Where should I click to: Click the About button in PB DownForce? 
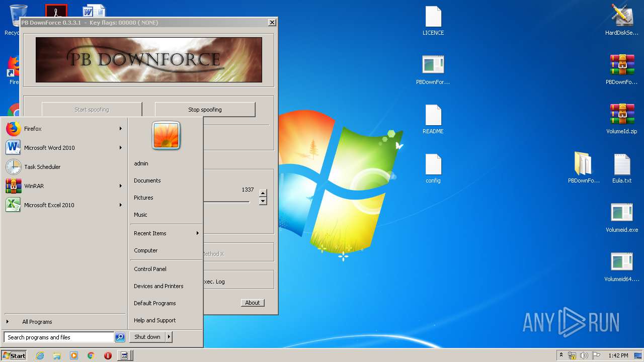253,303
